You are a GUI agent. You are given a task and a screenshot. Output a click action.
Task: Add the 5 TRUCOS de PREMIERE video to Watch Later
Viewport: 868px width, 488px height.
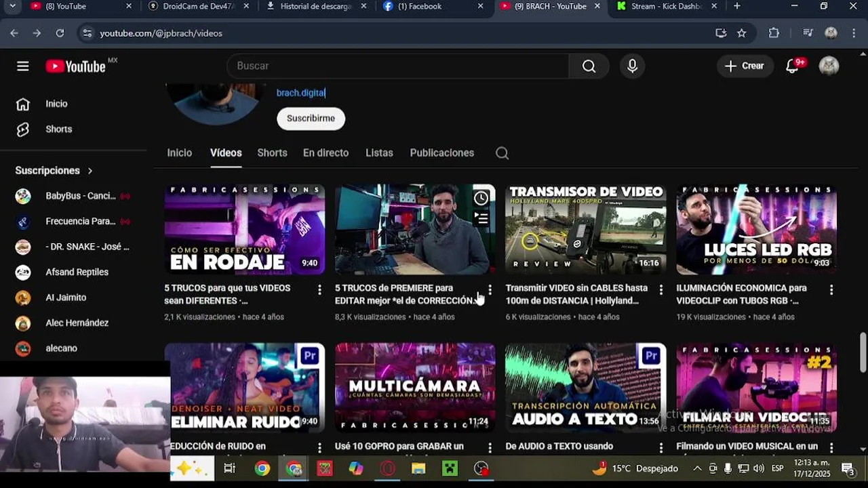tap(481, 198)
